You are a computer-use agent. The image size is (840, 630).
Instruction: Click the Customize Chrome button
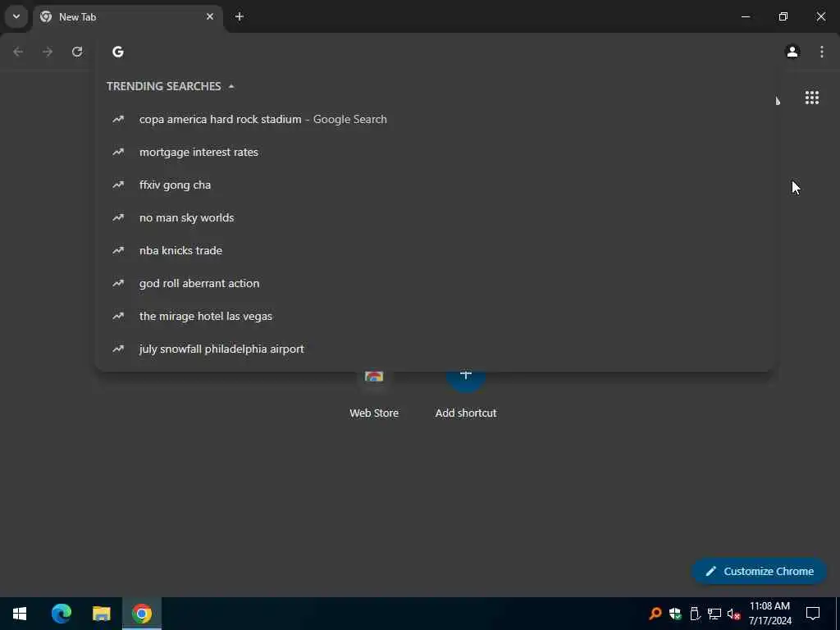pyautogui.click(x=759, y=571)
